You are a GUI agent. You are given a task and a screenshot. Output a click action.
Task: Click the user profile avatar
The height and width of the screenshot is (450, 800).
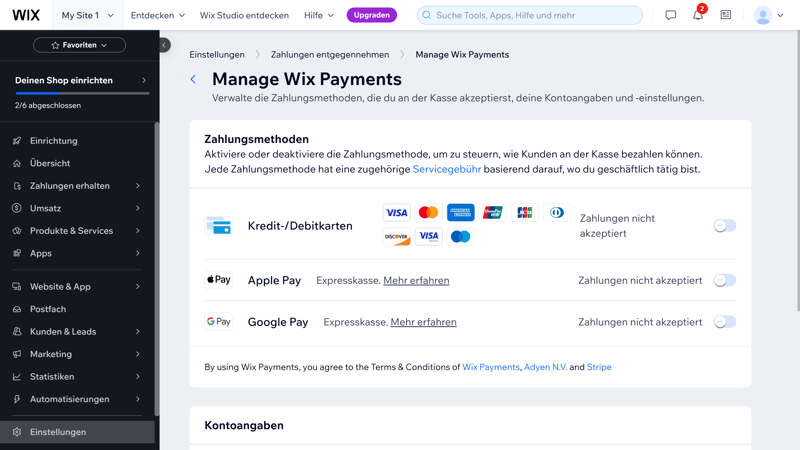pos(763,16)
